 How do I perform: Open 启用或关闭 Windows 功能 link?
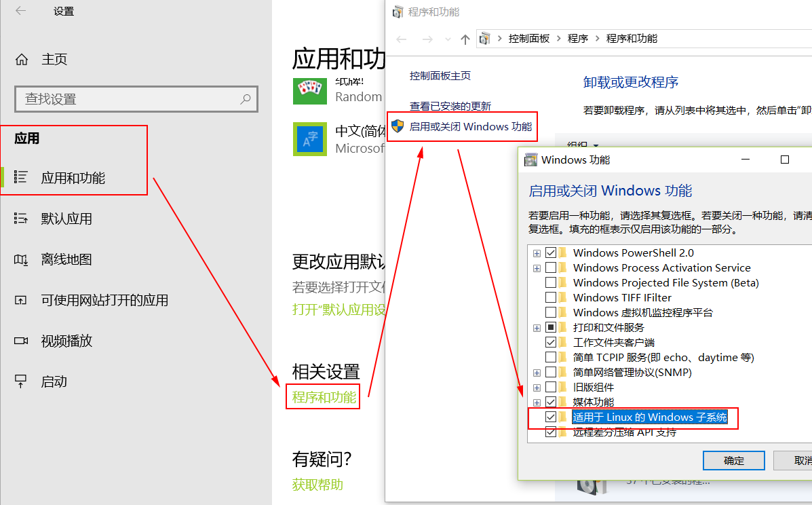coord(470,126)
